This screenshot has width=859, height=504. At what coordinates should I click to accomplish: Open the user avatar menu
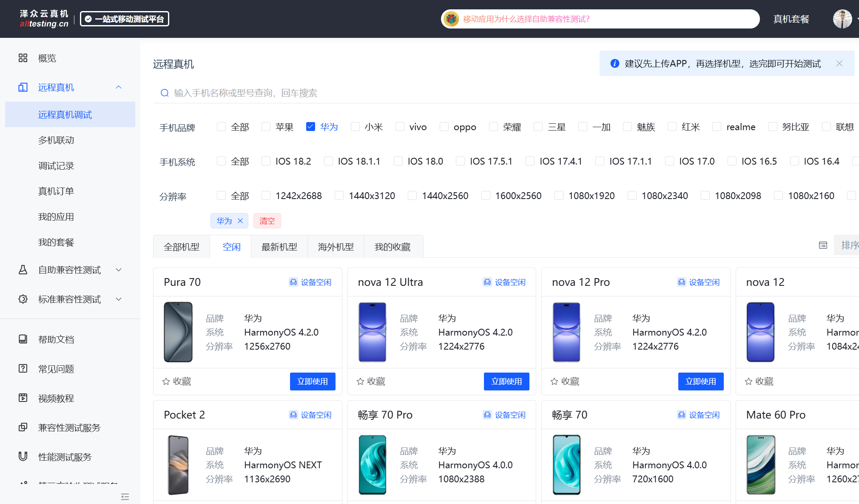[x=842, y=19]
